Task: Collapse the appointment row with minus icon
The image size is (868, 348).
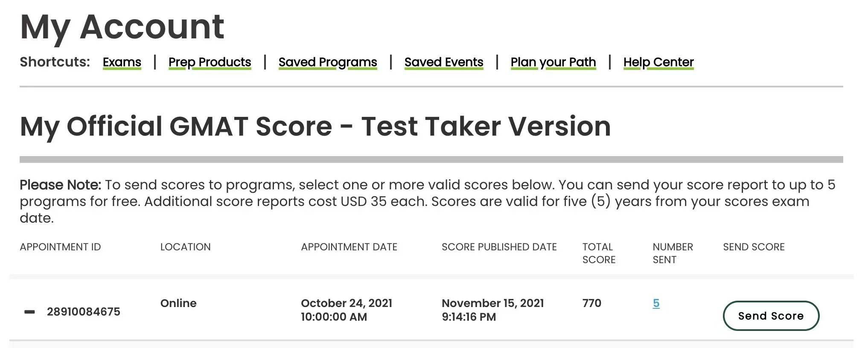Action: [x=29, y=312]
